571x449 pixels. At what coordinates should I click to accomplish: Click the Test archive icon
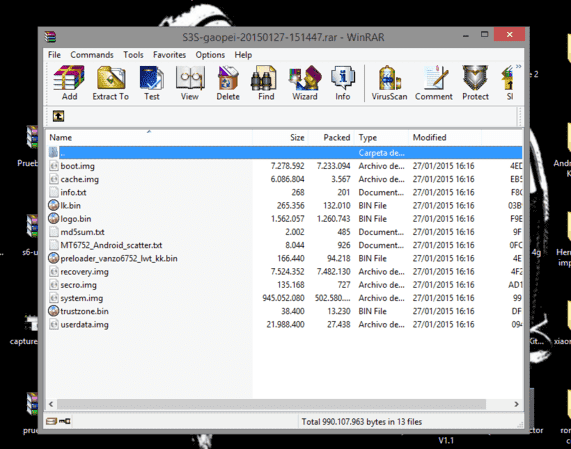[x=151, y=83]
